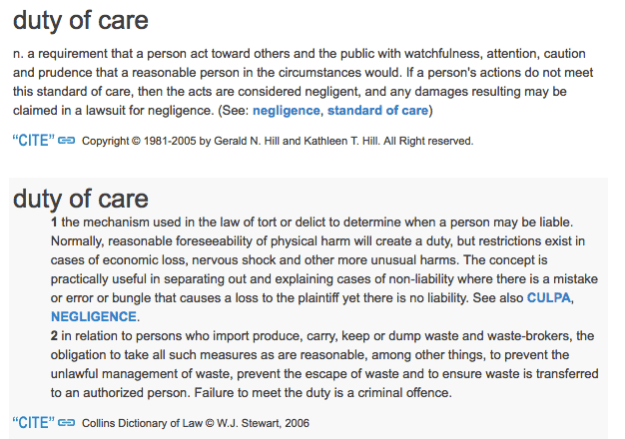625x439 pixels.
Task: Open the uppercase NEGLIGENCE cross-reference link
Action: pos(91,316)
